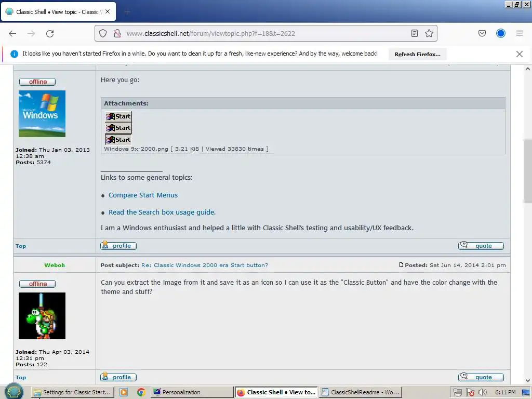Click the network tray icon
Image resolution: width=532 pixels, height=399 pixels.
click(x=457, y=392)
